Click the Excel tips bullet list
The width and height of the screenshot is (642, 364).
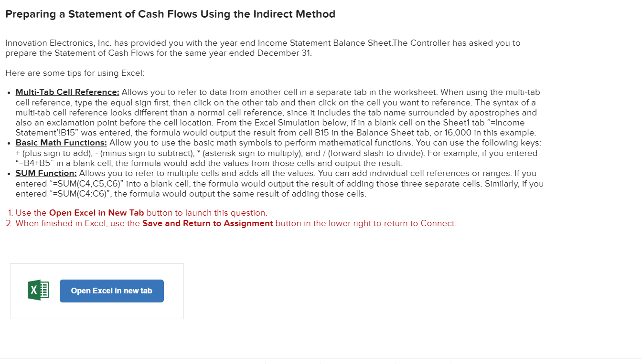(277, 142)
